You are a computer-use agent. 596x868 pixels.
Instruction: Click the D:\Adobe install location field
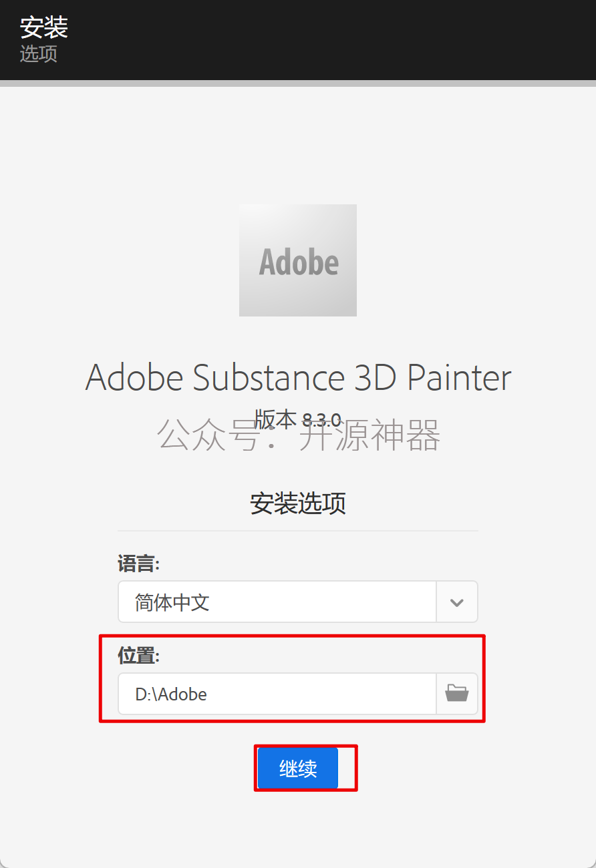[277, 694]
